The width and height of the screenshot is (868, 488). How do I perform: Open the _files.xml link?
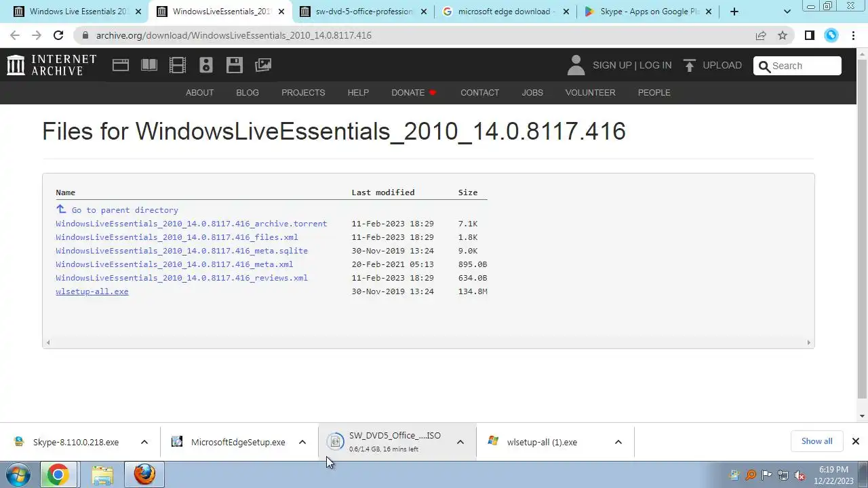(177, 237)
